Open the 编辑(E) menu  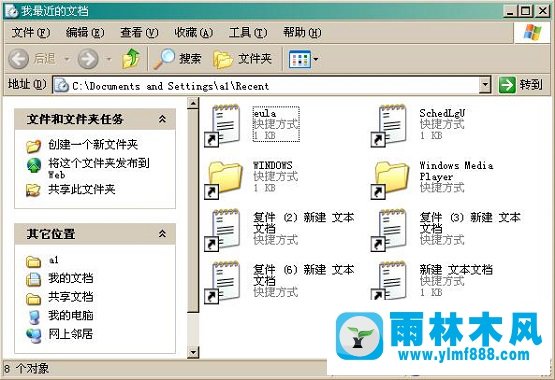(x=85, y=33)
